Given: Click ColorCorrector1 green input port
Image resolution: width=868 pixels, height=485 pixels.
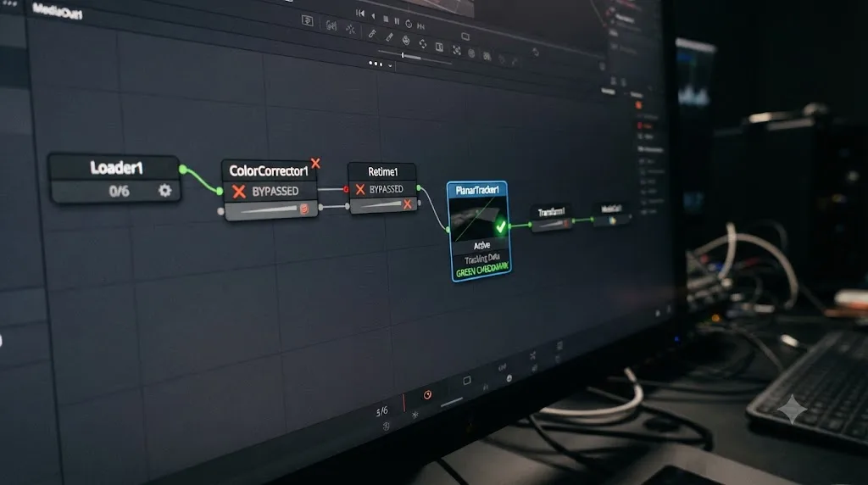Looking at the screenshot, I should pyautogui.click(x=220, y=191).
